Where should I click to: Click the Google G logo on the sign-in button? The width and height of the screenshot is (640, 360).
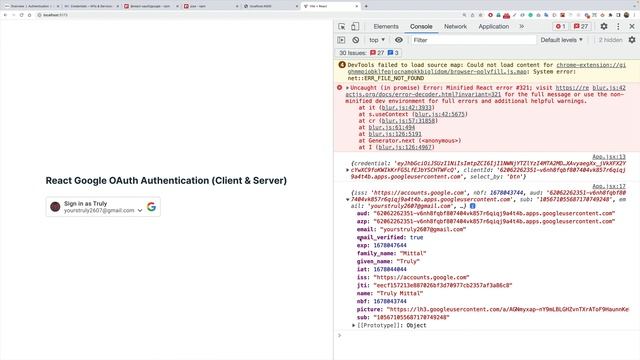pos(151,207)
